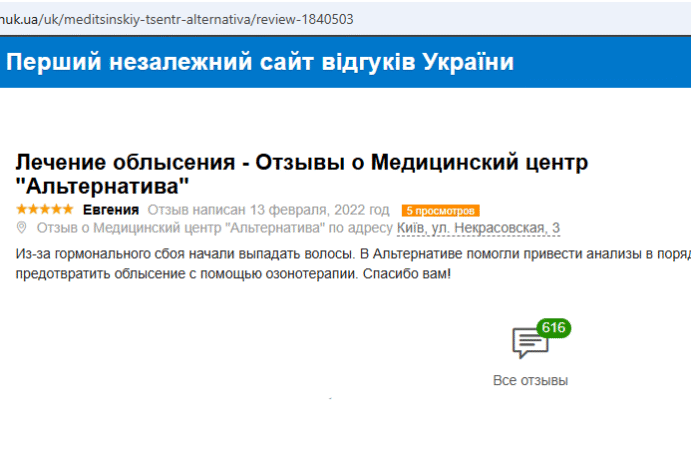Click the green 616 count badge
This screenshot has height=460, width=691.
tap(553, 328)
